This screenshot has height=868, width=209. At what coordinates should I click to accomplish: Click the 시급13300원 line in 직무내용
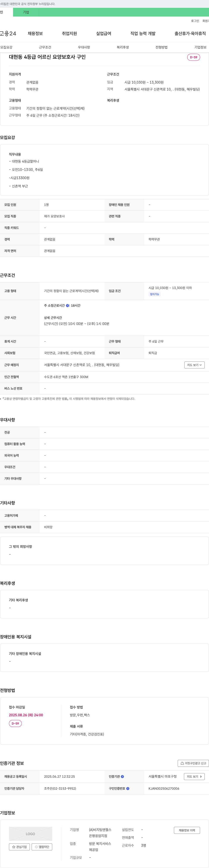click(19, 178)
